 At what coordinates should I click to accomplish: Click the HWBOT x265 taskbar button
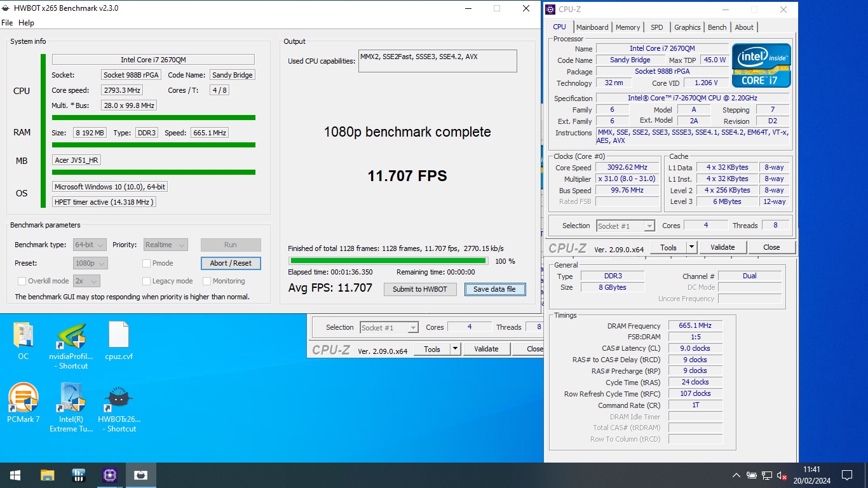click(x=140, y=475)
